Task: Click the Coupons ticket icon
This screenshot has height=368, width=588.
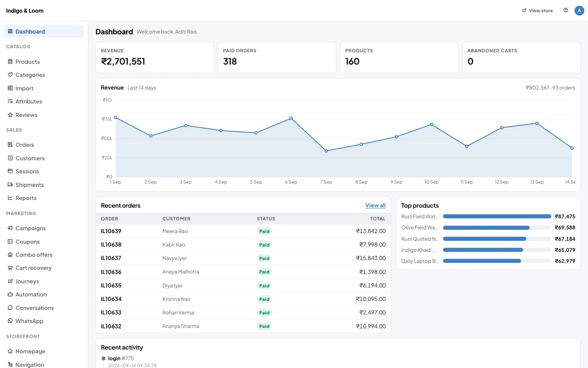Action: (x=10, y=241)
